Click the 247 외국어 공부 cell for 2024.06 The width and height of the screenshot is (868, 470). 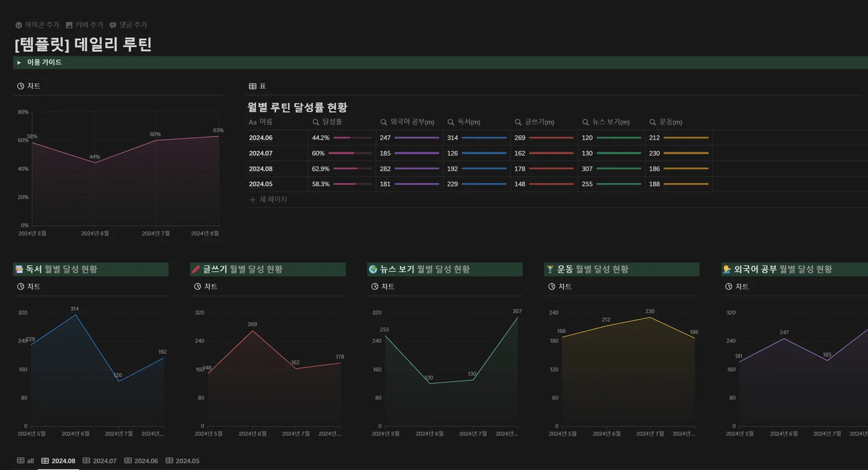click(x=409, y=138)
